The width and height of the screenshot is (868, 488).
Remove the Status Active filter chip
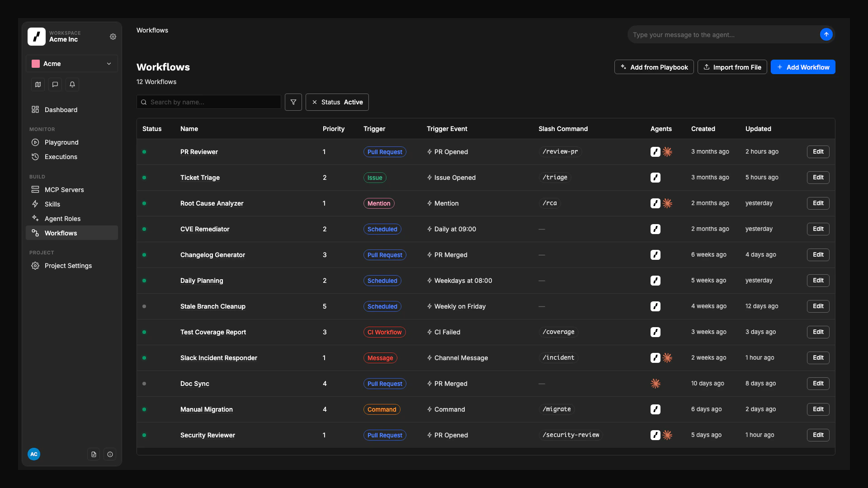[315, 102]
